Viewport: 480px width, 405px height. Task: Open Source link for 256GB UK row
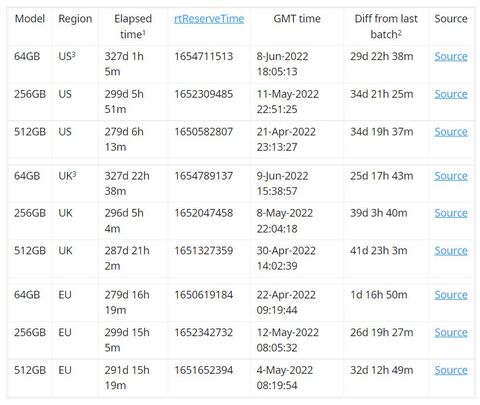(451, 213)
